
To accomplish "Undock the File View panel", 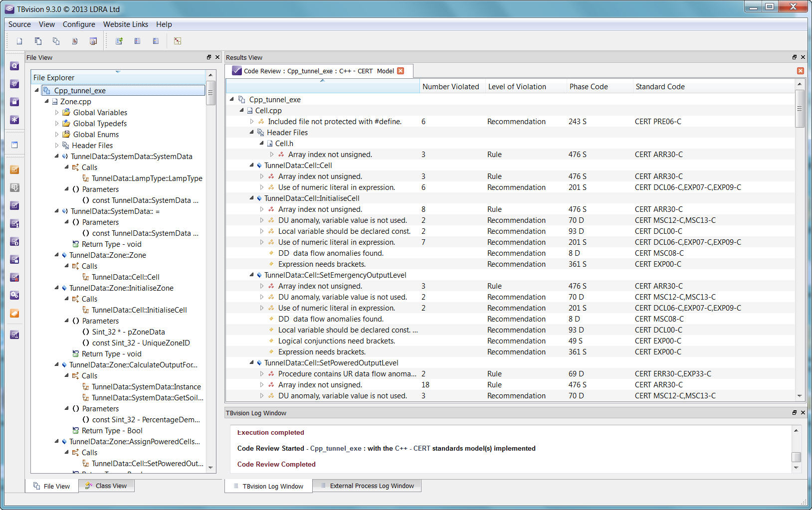I will [209, 57].
